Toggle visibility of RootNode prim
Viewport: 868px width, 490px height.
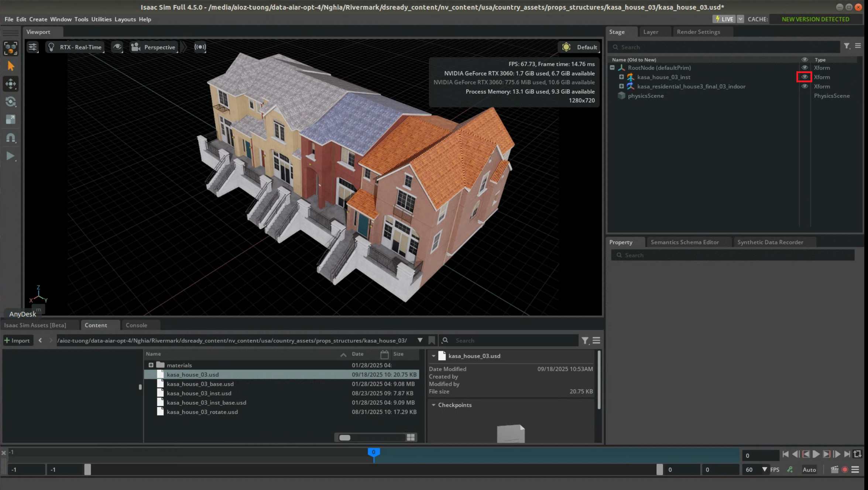[804, 68]
